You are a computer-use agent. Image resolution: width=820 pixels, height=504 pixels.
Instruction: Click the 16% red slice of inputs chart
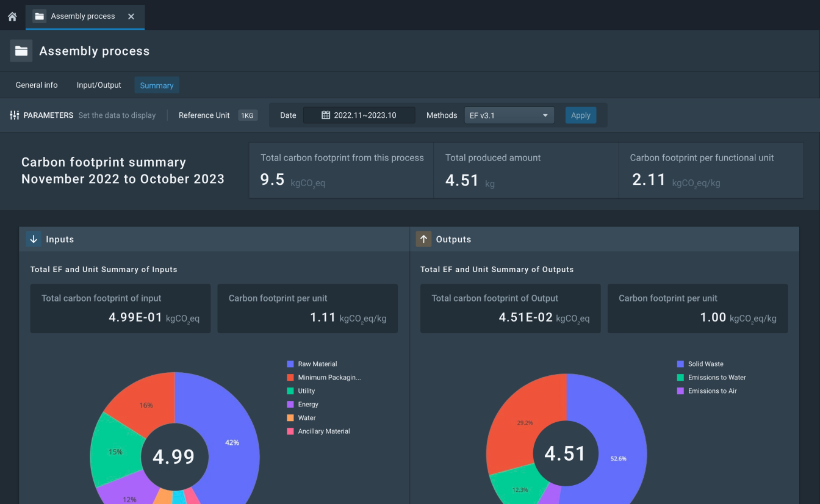pos(146,405)
